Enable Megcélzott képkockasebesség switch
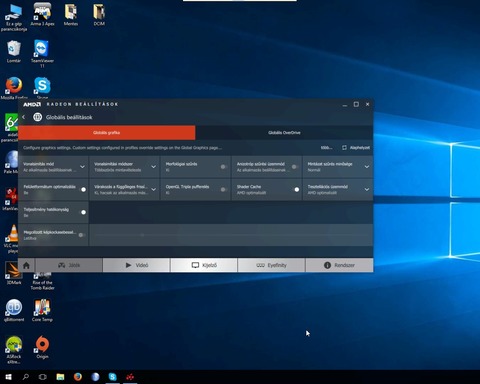Image resolution: width=480 pixels, height=384 pixels. 81,235
